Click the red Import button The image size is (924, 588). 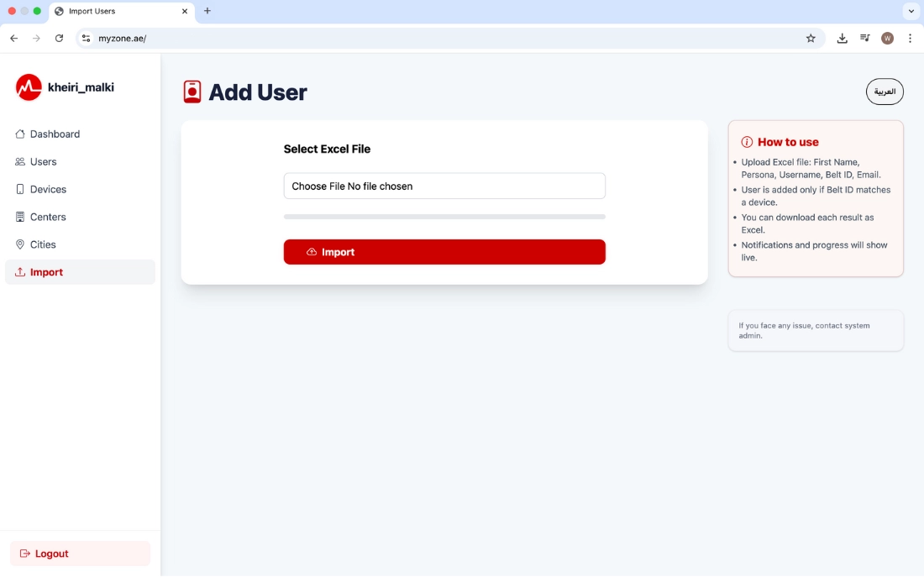(444, 252)
